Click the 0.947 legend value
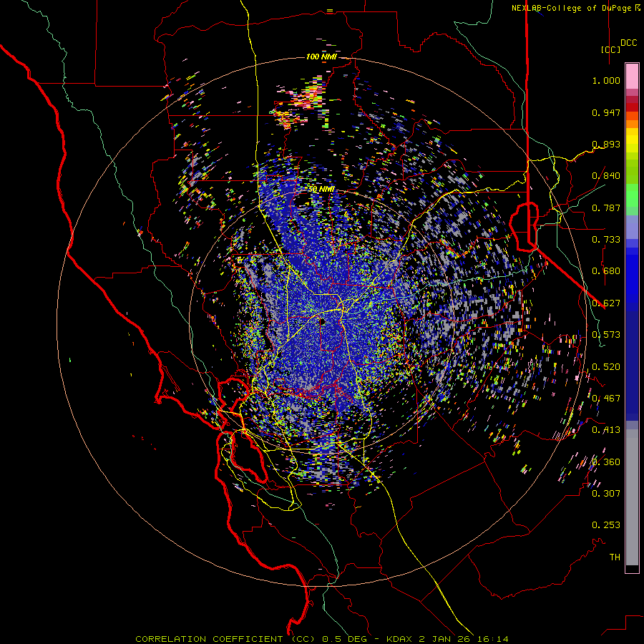Image resolution: width=644 pixels, height=644 pixels. (x=606, y=112)
